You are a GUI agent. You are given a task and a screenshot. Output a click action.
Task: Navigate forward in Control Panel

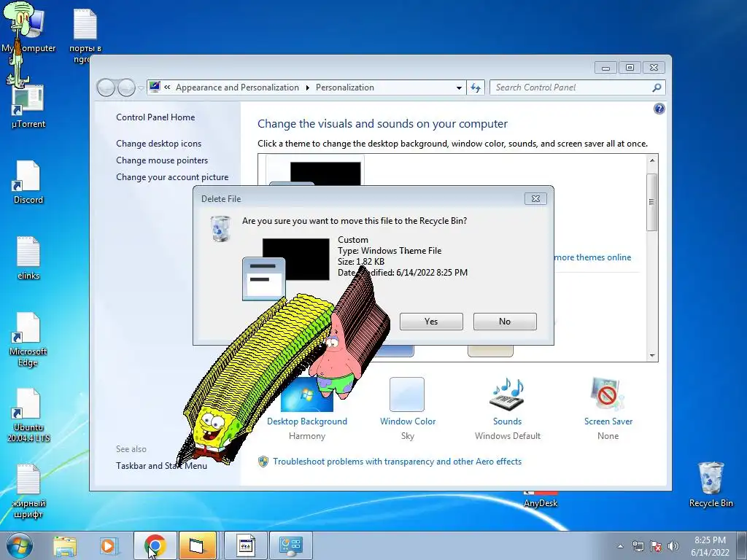[x=126, y=87]
